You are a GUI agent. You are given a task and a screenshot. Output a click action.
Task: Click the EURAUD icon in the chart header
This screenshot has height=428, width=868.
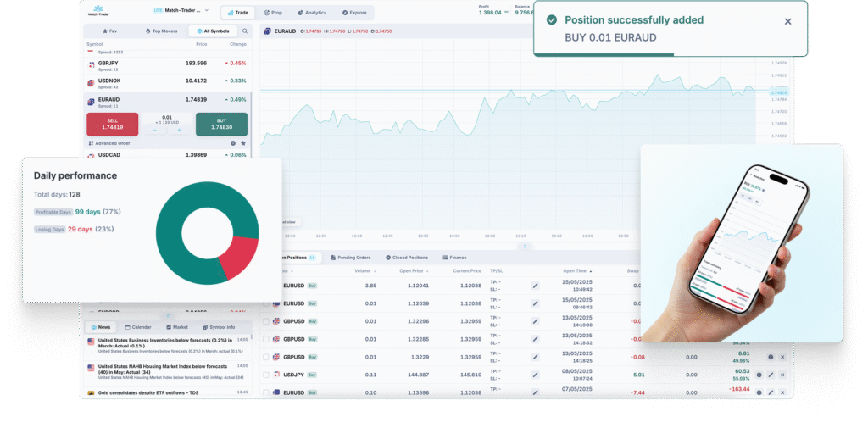click(267, 31)
